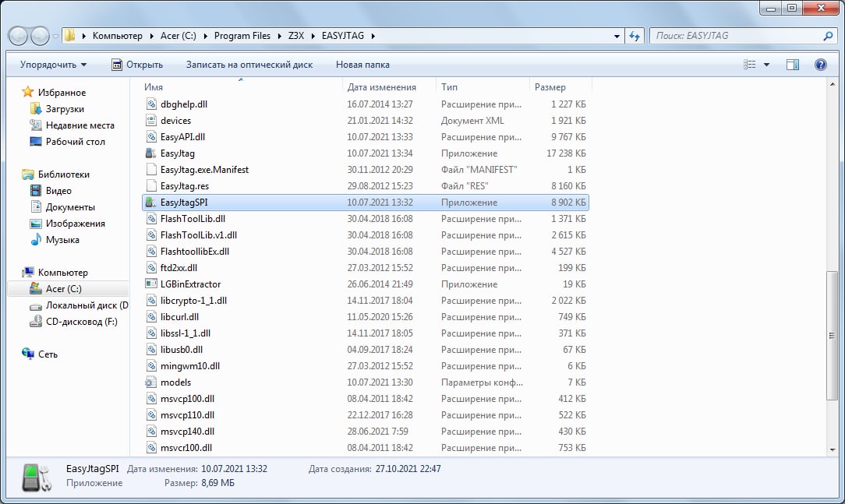845x504 pixels.
Task: Go back with the Back arrow button
Action: click(x=19, y=36)
